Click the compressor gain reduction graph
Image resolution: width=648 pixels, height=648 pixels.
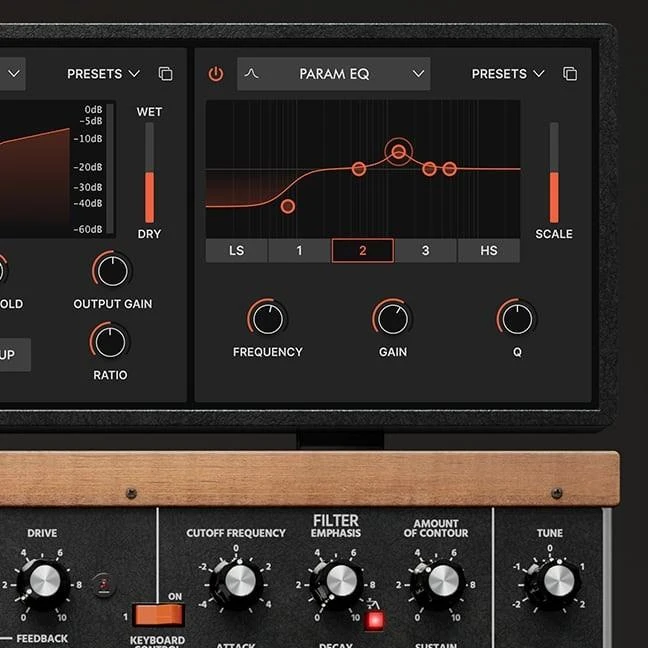pos(35,169)
